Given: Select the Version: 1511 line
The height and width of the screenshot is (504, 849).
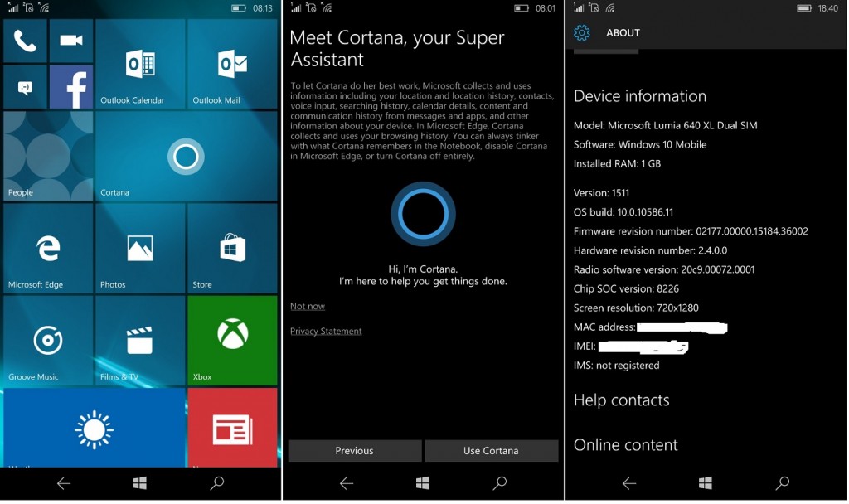Looking at the screenshot, I should [x=602, y=192].
